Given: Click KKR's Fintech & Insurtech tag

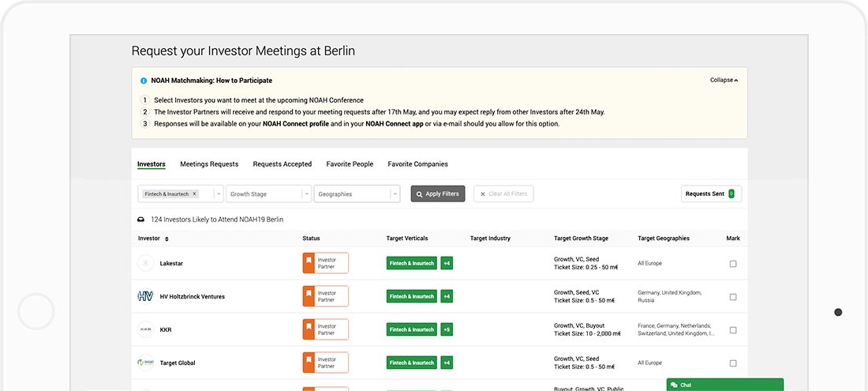Looking at the screenshot, I should click(412, 329).
